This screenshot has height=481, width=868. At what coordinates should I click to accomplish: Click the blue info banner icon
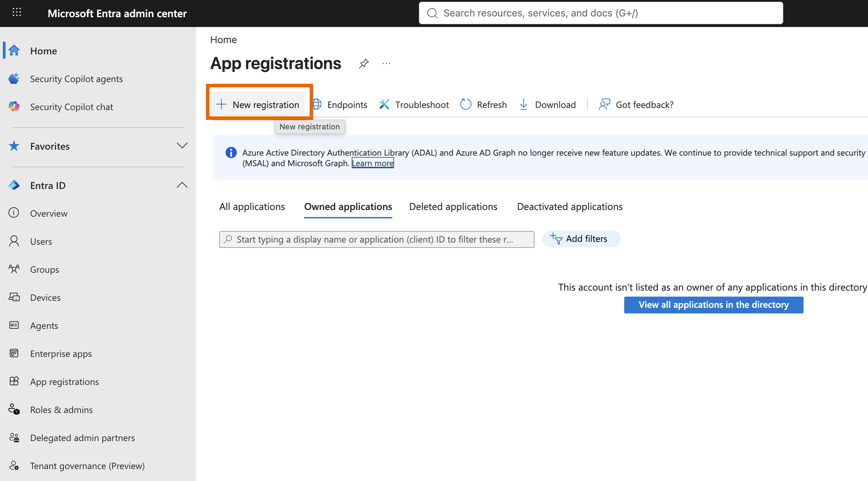point(231,153)
